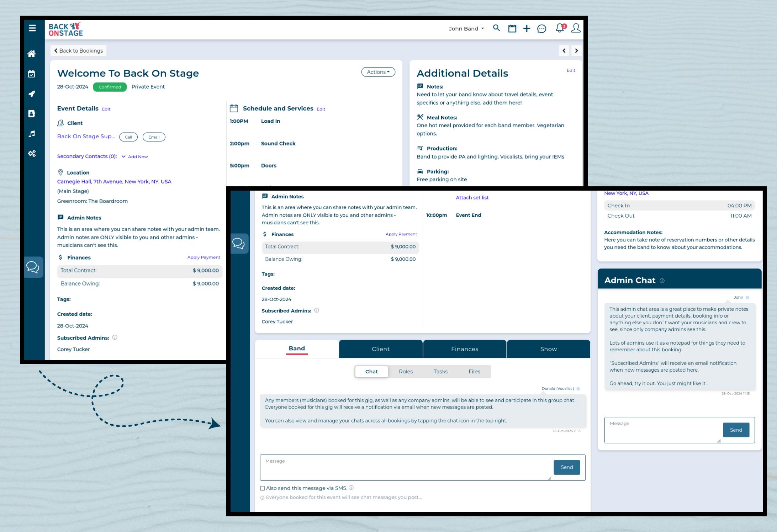This screenshot has height=532, width=777.
Task: Edit Schedule and Services
Action: pos(321,109)
